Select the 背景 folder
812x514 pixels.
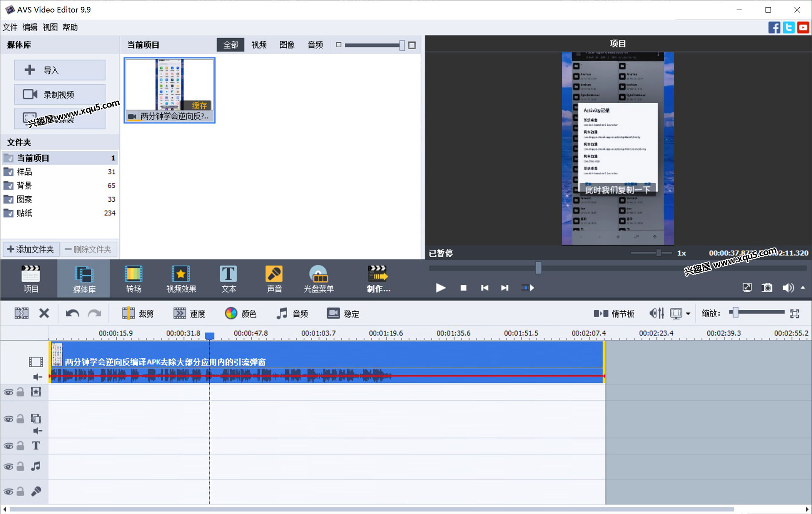point(25,185)
